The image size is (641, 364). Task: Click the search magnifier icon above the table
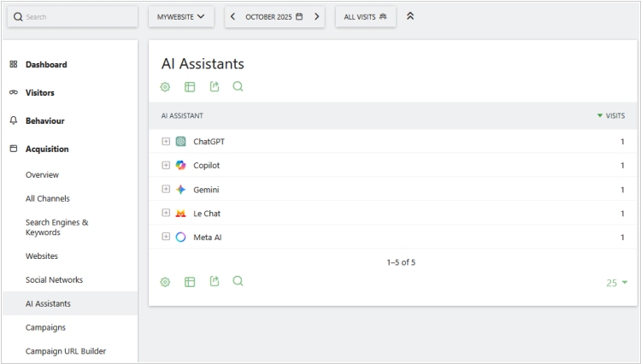coord(238,86)
